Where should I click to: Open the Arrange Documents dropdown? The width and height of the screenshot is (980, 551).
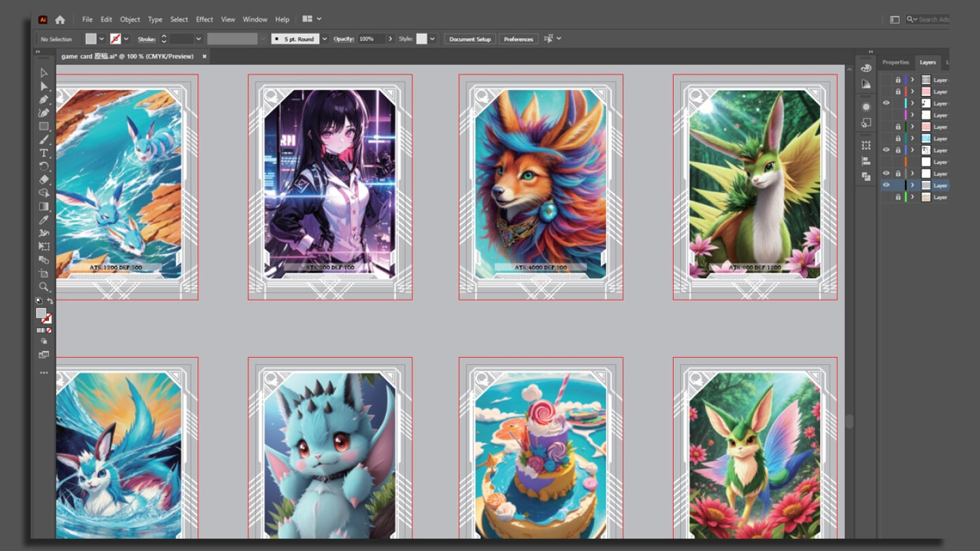[x=312, y=19]
